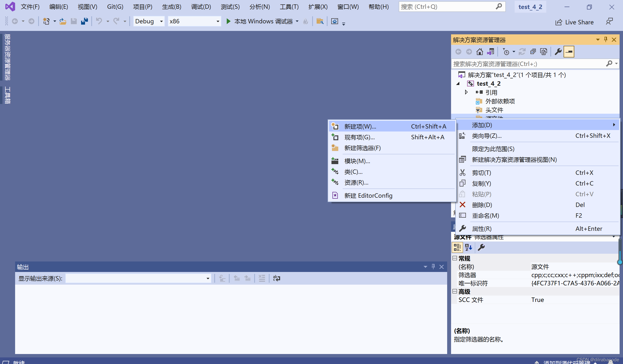Click the wrench Properties icon in Solution Explorer
Screen dimensions: 623x364
558,52
